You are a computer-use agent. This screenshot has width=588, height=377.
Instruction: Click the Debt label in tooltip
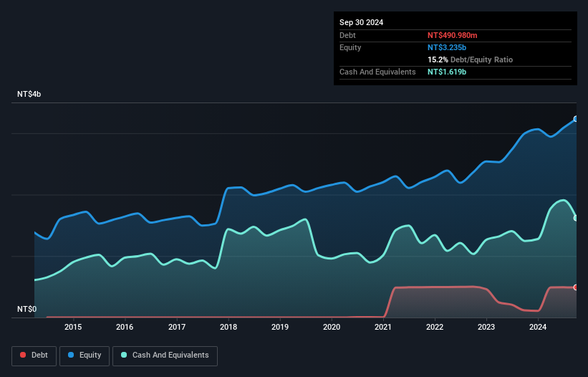[347, 35]
